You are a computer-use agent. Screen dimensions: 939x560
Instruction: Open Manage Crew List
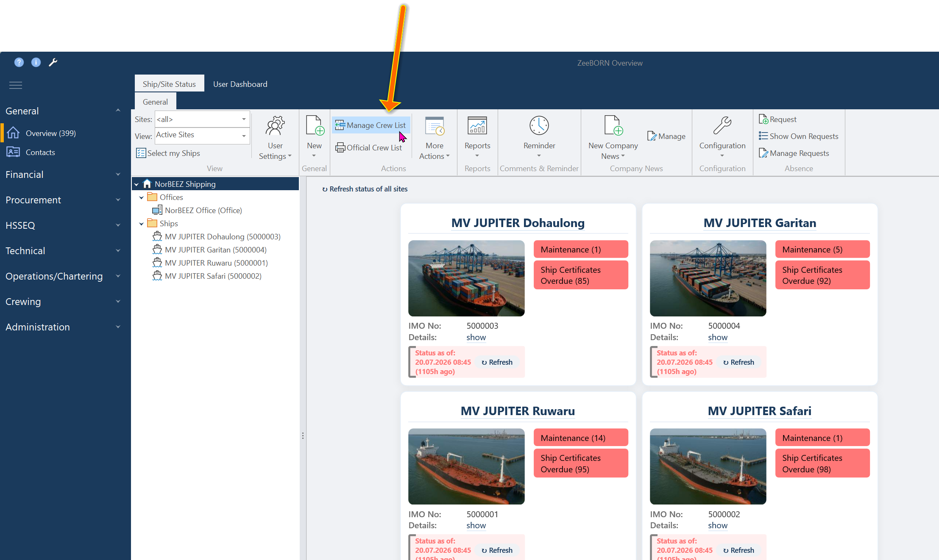click(x=371, y=125)
